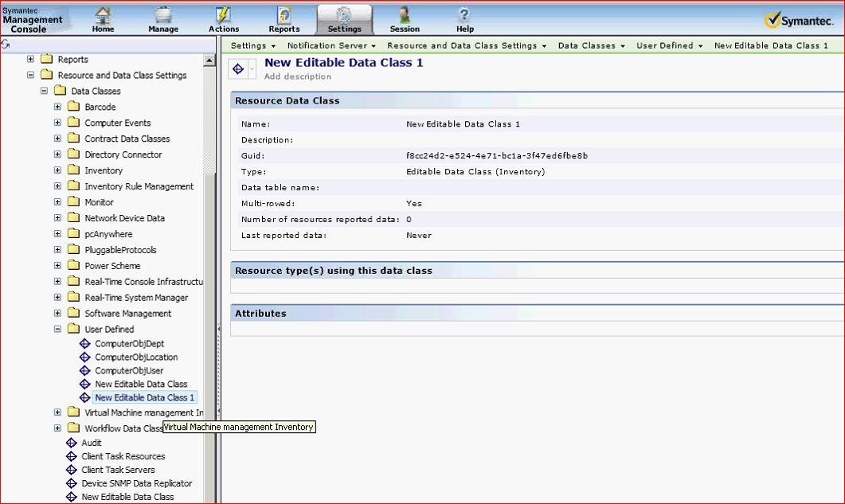
Task: Open the Home icon in top toolbar
Action: tap(103, 19)
